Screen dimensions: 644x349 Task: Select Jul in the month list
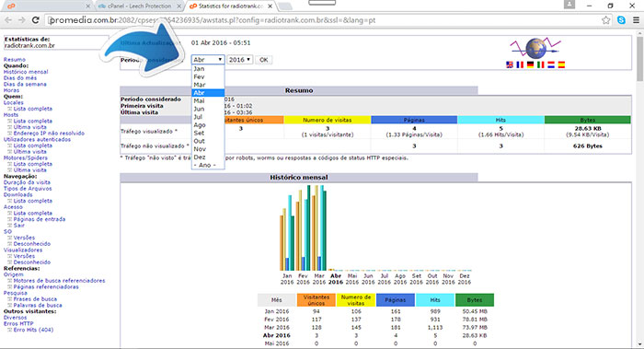click(x=208, y=117)
